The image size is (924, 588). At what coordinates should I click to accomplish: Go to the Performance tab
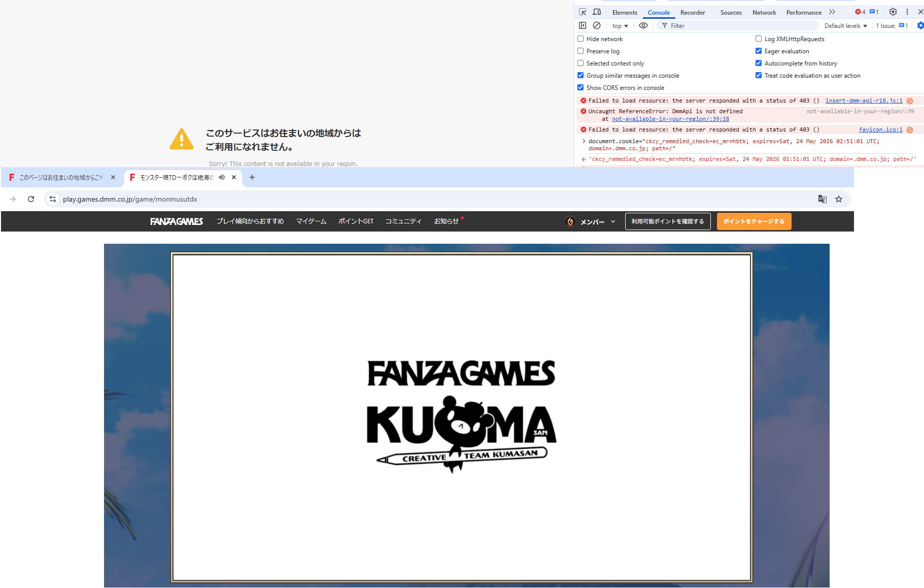click(x=804, y=13)
